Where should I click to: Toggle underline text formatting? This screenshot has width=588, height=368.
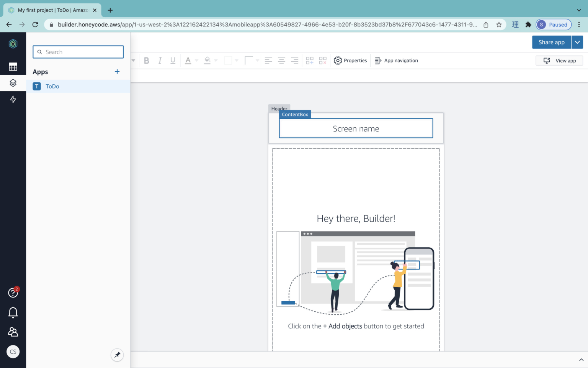pos(173,60)
